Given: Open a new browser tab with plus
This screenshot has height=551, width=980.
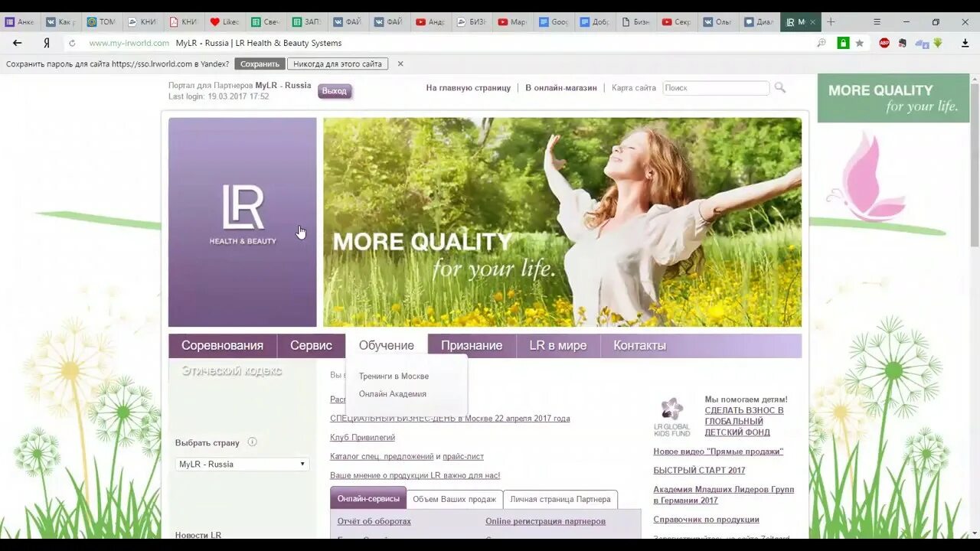Looking at the screenshot, I should click(x=831, y=21).
